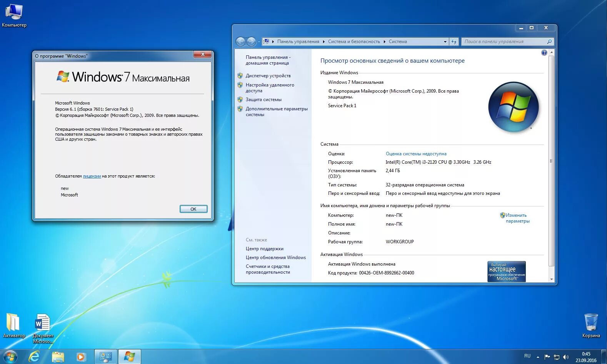The height and width of the screenshot is (364, 607).
Task: Open the volume speaker tray icon
Action: click(565, 357)
